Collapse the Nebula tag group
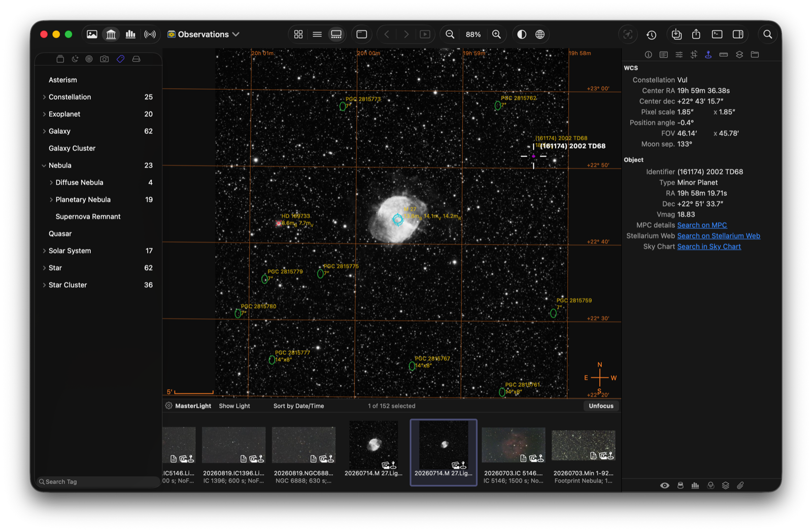The image size is (812, 532). [x=44, y=165]
